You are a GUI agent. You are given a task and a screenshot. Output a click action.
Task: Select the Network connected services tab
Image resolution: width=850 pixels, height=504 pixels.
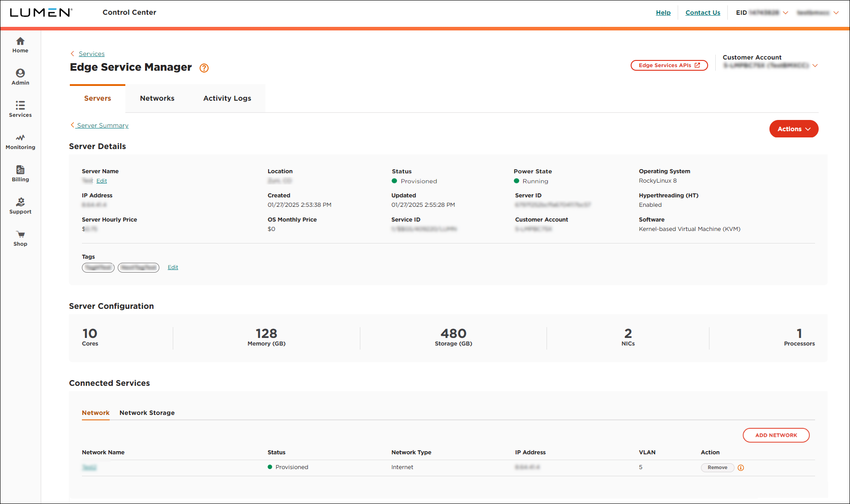[x=96, y=413]
